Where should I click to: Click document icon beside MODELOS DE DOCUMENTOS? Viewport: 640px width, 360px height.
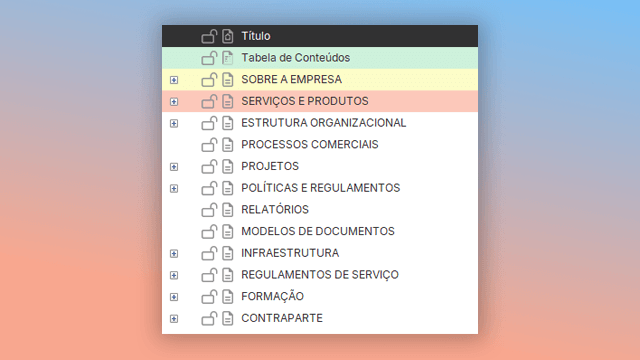pos(228,231)
